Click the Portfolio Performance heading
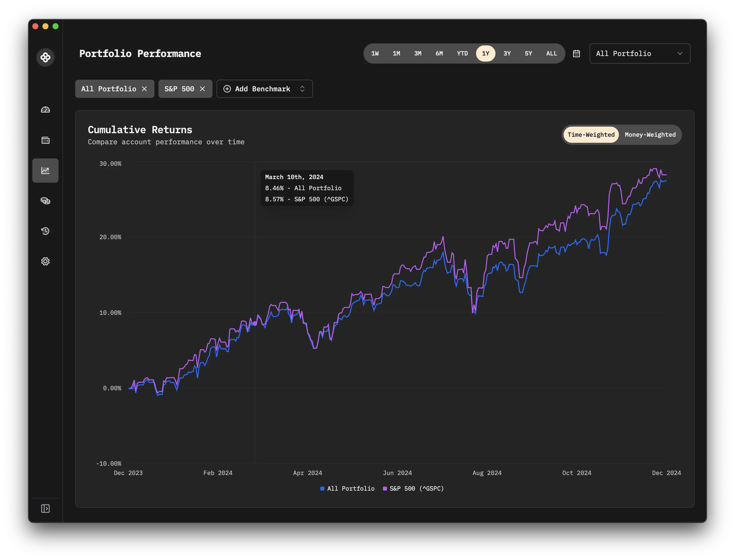Viewport: 735px width, 560px height. click(x=140, y=53)
